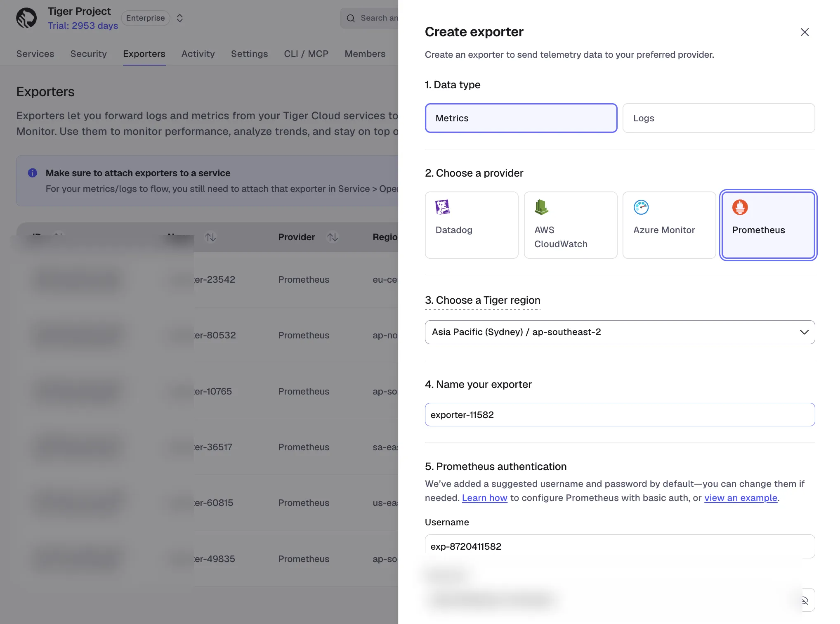The image size is (840, 624).
Task: Go to the Services tab
Action: (x=35, y=54)
